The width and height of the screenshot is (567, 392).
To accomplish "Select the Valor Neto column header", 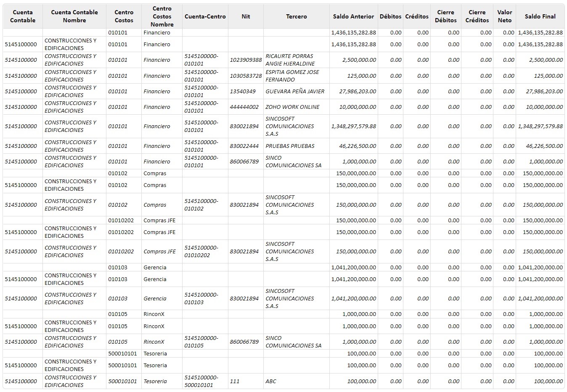I will [x=505, y=16].
